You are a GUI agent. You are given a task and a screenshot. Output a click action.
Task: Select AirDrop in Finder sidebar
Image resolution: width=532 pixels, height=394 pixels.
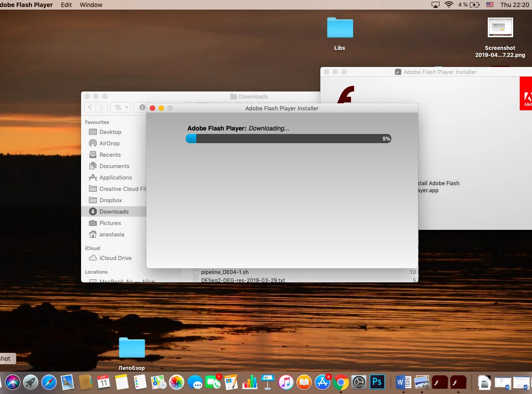[113, 143]
